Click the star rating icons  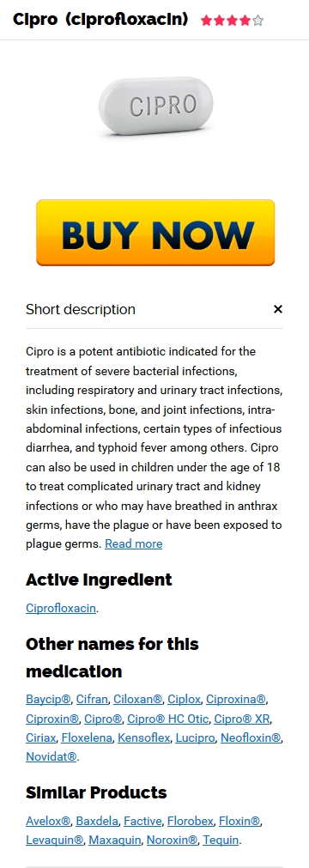[x=232, y=21]
